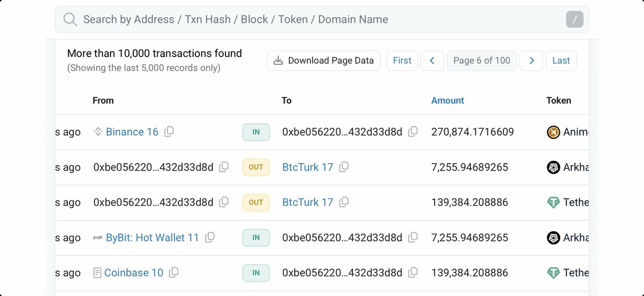Open BtcTurk 17 link in 7,255.94 row
Image resolution: width=644 pixels, height=296 pixels.
coord(308,167)
